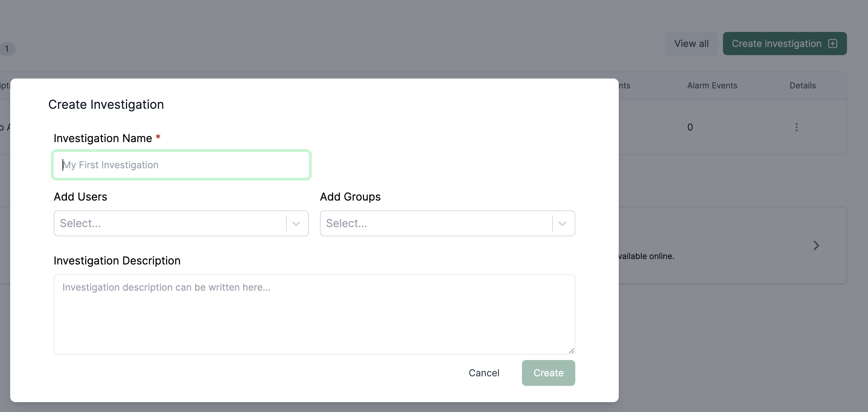Click the Add Groups dropdown chevron

[562, 223]
